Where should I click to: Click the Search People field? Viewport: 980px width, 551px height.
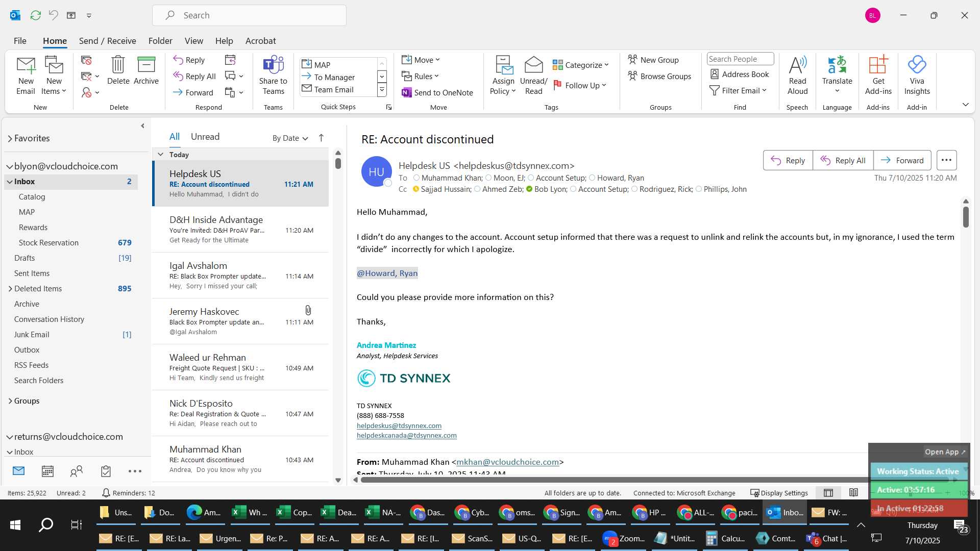[x=740, y=59]
